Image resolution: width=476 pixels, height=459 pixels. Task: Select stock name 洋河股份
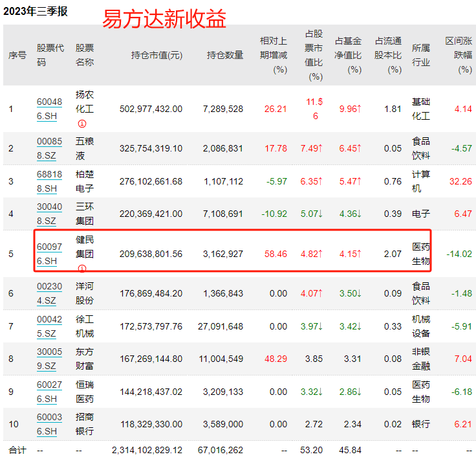(x=84, y=294)
